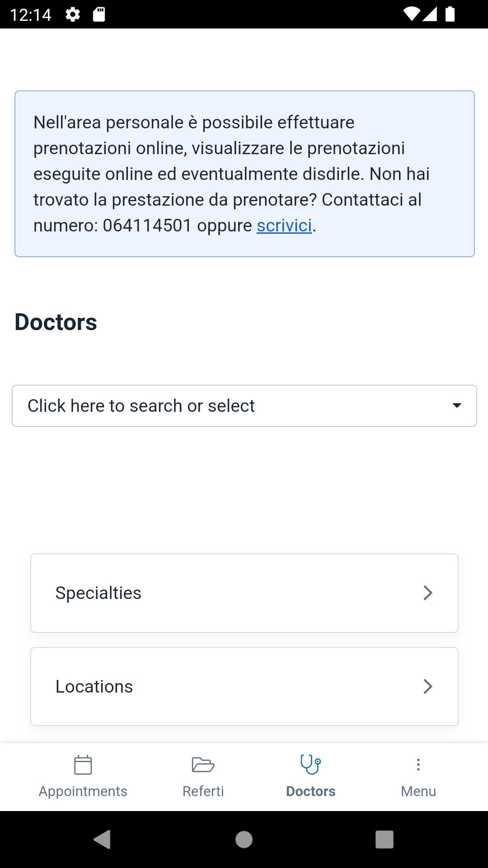Expand the Specialties chevron

(428, 593)
